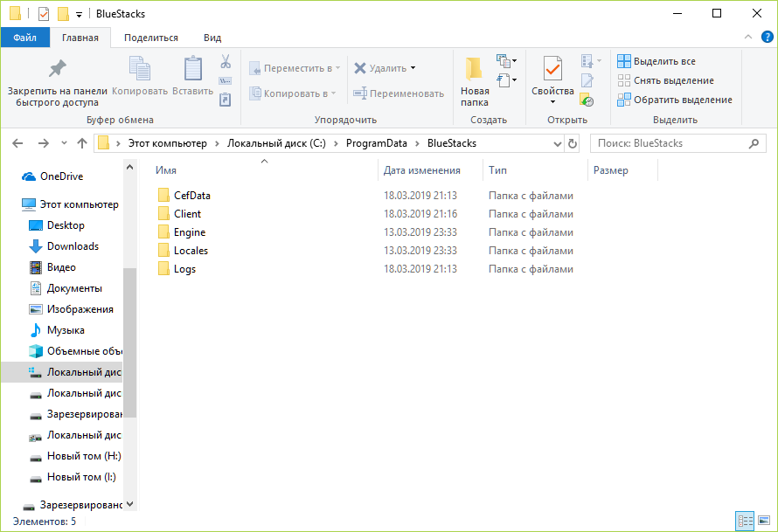Select the Client folder

click(x=179, y=214)
